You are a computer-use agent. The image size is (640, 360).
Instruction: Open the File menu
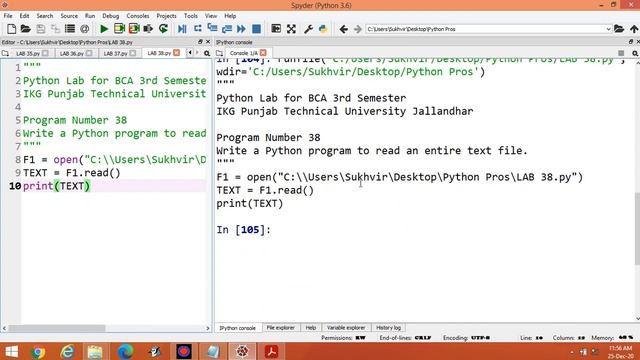coord(8,16)
